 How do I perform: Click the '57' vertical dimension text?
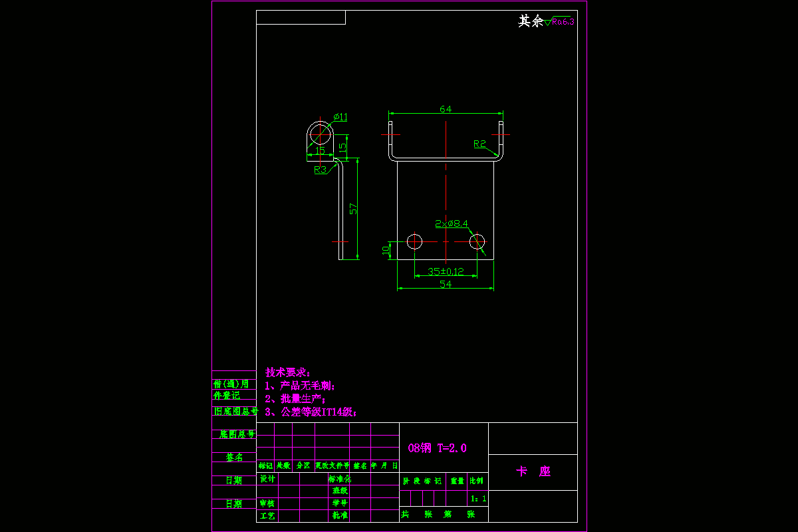click(x=354, y=208)
